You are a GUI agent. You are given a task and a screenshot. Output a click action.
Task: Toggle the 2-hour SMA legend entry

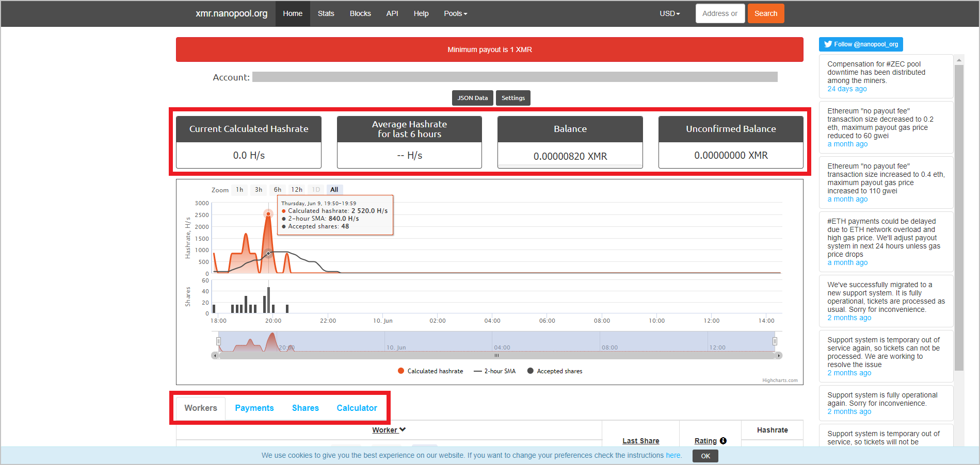pyautogui.click(x=494, y=371)
